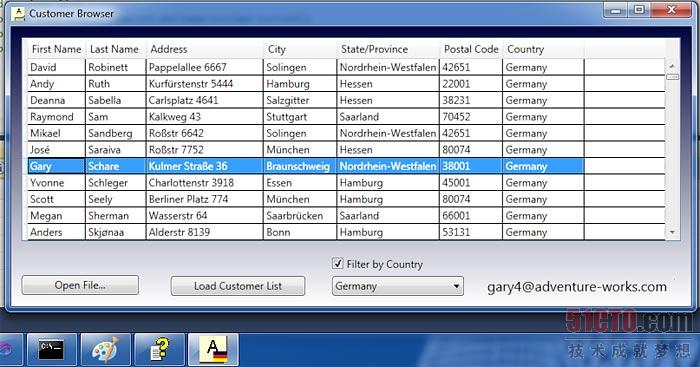
Task: Sort by the Country column header
Action: pos(543,49)
